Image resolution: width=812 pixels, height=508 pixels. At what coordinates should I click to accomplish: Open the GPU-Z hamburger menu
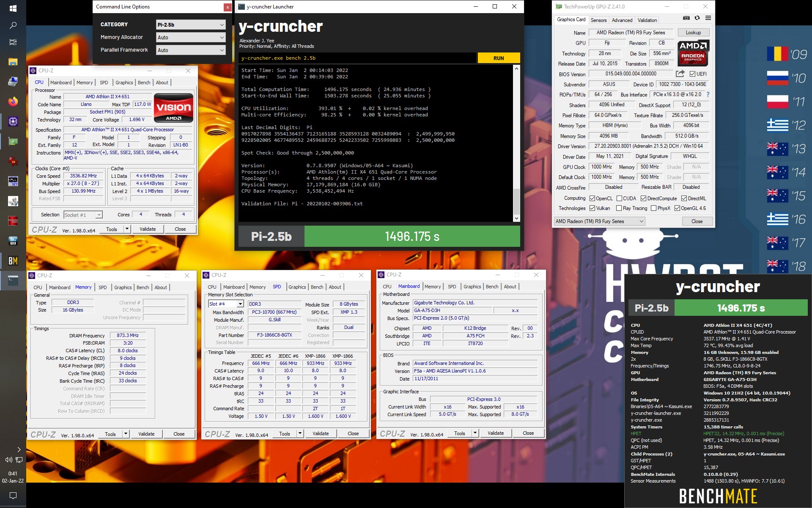708,18
